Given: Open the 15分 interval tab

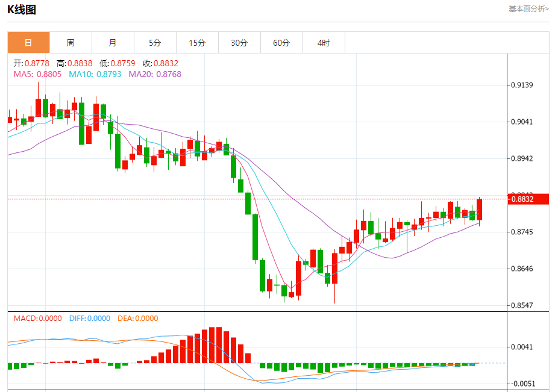Looking at the screenshot, I should click(x=197, y=43).
